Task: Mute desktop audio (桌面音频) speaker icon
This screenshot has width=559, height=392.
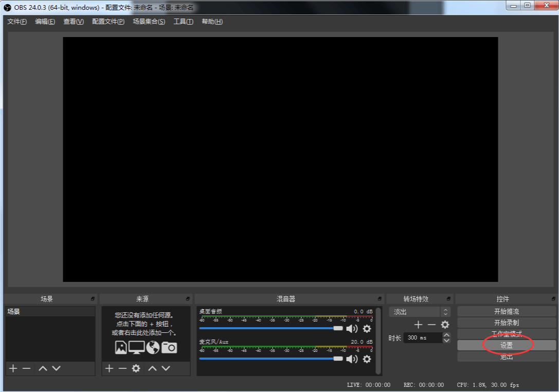Action: point(352,329)
